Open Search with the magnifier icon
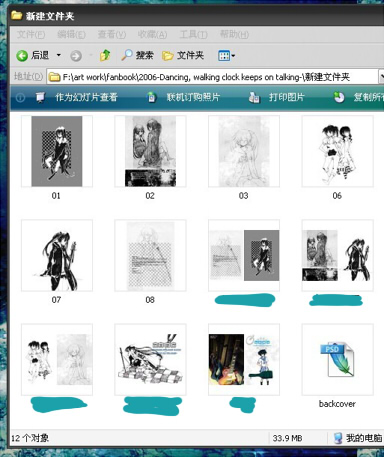 [x=126, y=55]
